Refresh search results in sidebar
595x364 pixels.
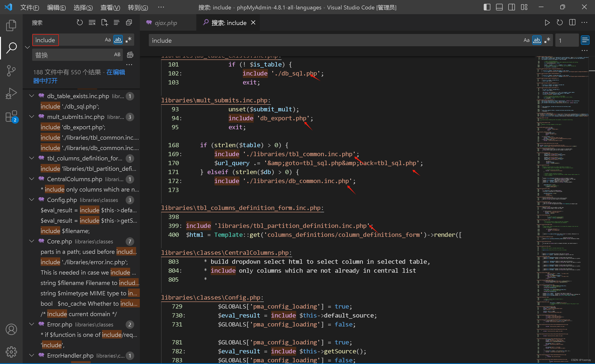(x=79, y=23)
